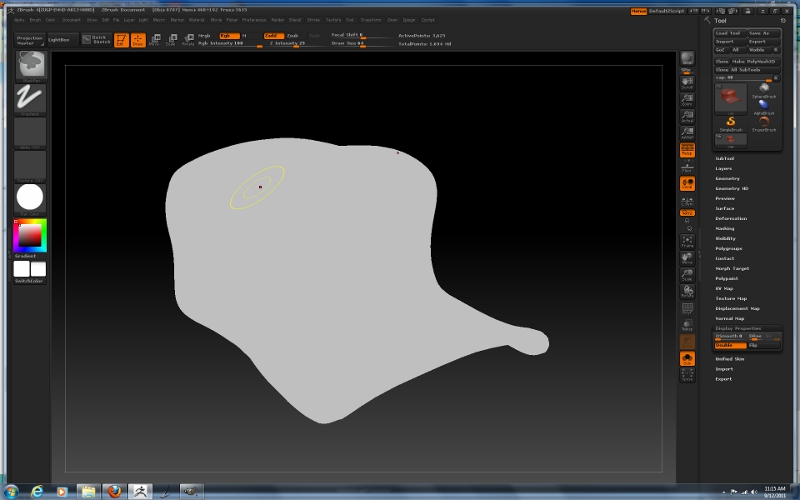Image resolution: width=800 pixels, height=500 pixels.
Task: Expand the Polygroups section
Action: (x=729, y=249)
